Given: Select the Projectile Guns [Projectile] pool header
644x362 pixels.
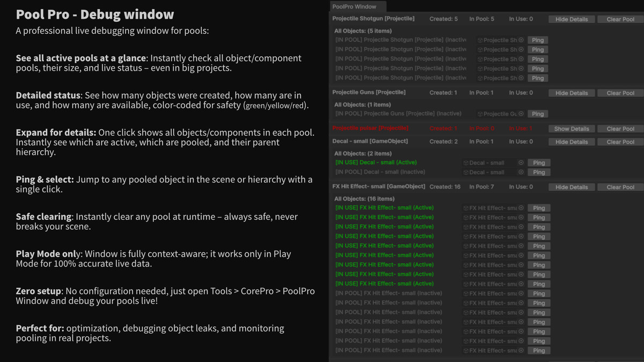Looking at the screenshot, I should tap(369, 92).
